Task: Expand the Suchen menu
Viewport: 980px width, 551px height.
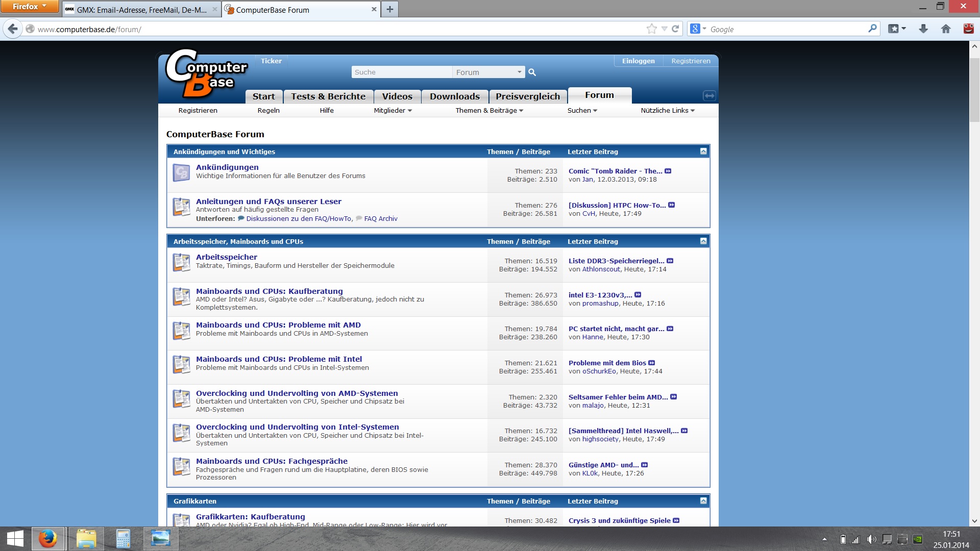Action: [x=582, y=111]
